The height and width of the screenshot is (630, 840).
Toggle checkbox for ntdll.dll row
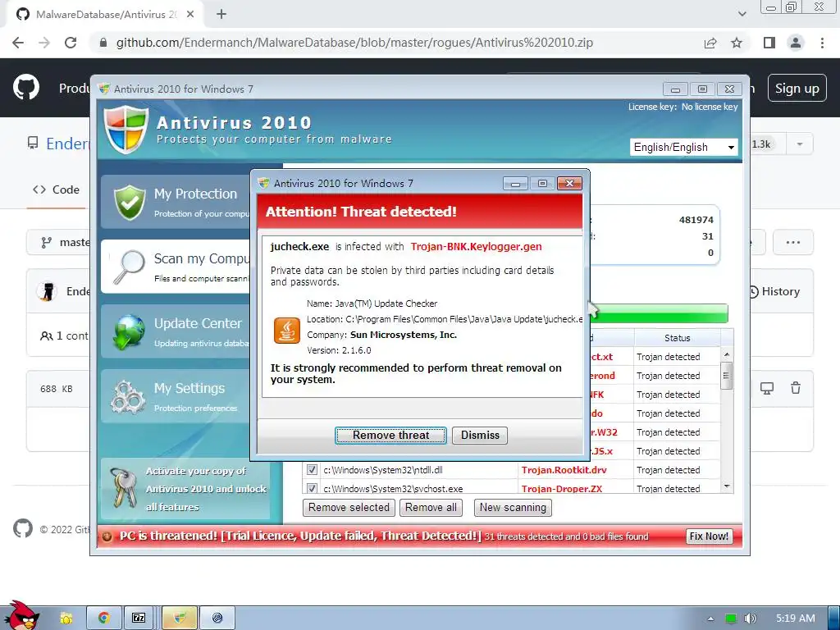coord(312,470)
